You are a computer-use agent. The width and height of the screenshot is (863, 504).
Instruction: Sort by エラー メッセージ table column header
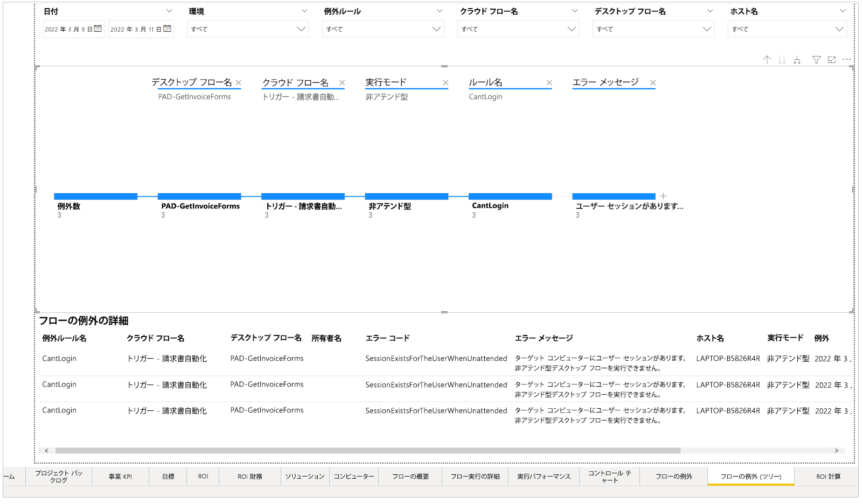544,338
